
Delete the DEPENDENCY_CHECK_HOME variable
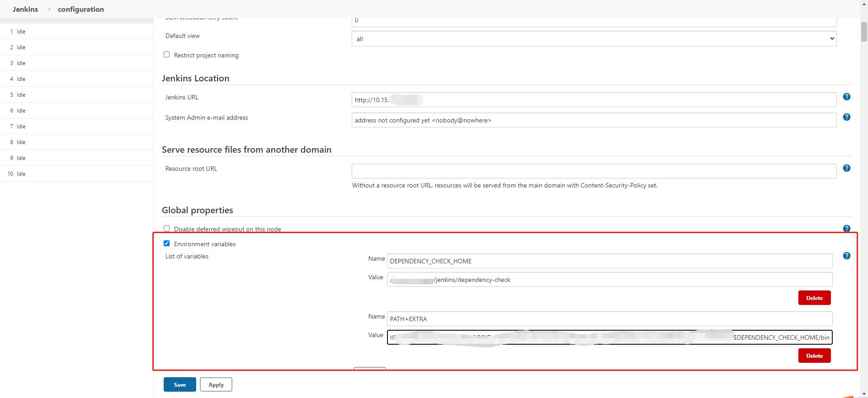[x=814, y=298]
